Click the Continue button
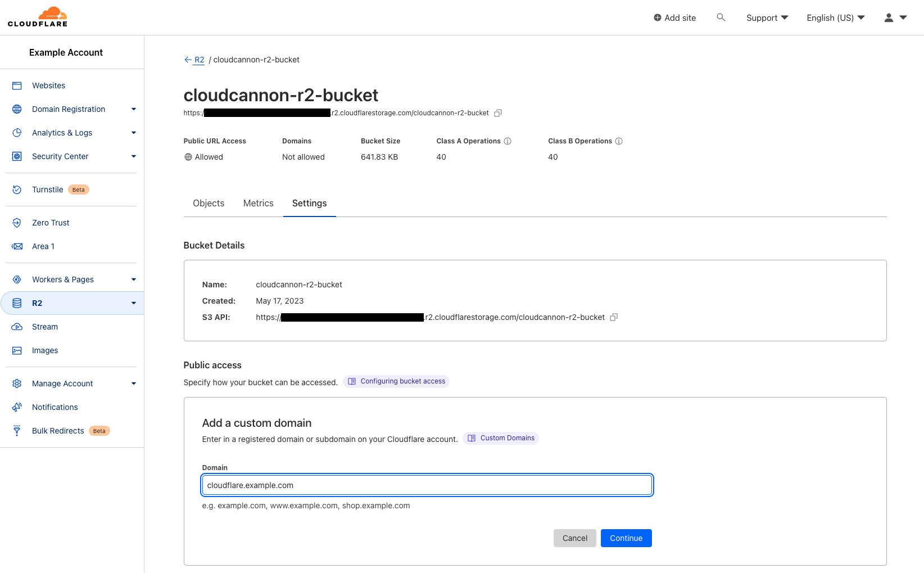Image resolution: width=924 pixels, height=573 pixels. (x=626, y=538)
